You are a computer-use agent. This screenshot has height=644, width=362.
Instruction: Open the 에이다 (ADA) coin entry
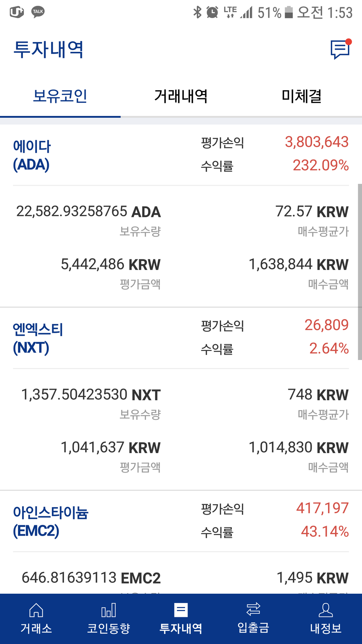(x=32, y=155)
